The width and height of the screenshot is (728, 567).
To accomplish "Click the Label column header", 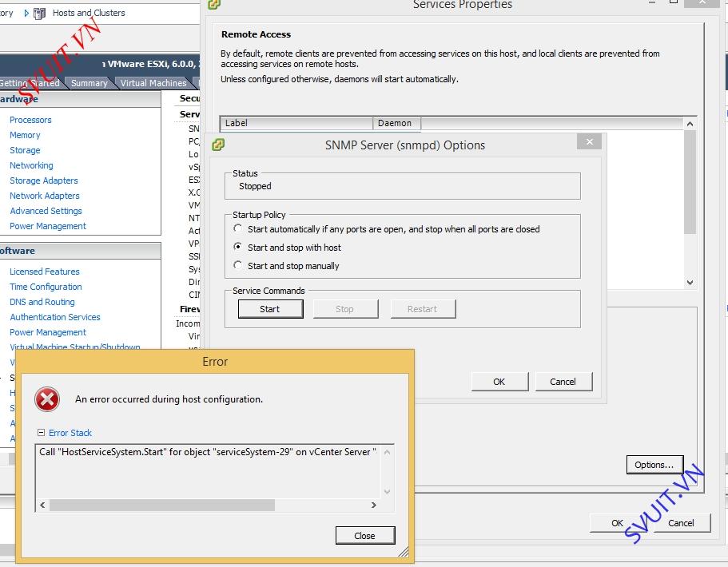I will 296,123.
